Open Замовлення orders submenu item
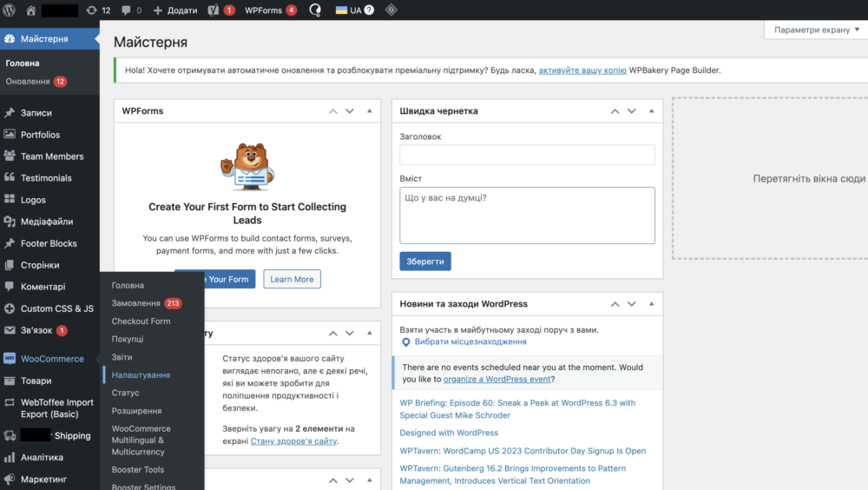The image size is (868, 490). (x=147, y=303)
